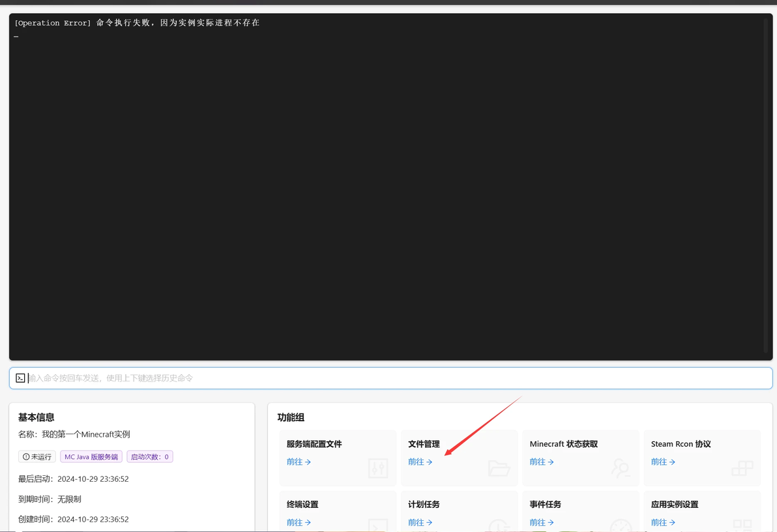Screen dimensions: 777x532
Task: Click the 终端设置 card title
Action: point(302,504)
